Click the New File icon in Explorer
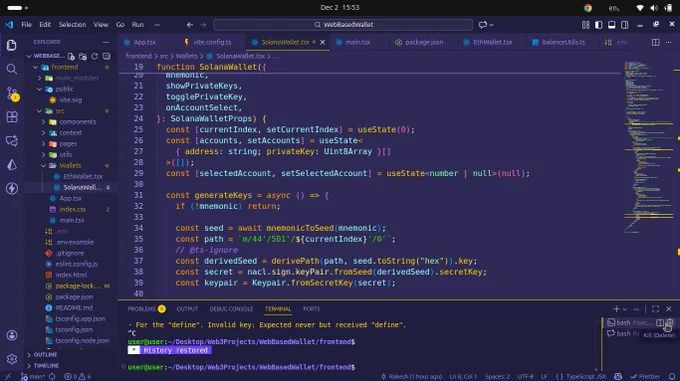This screenshot has height=381, width=680. 71,56
